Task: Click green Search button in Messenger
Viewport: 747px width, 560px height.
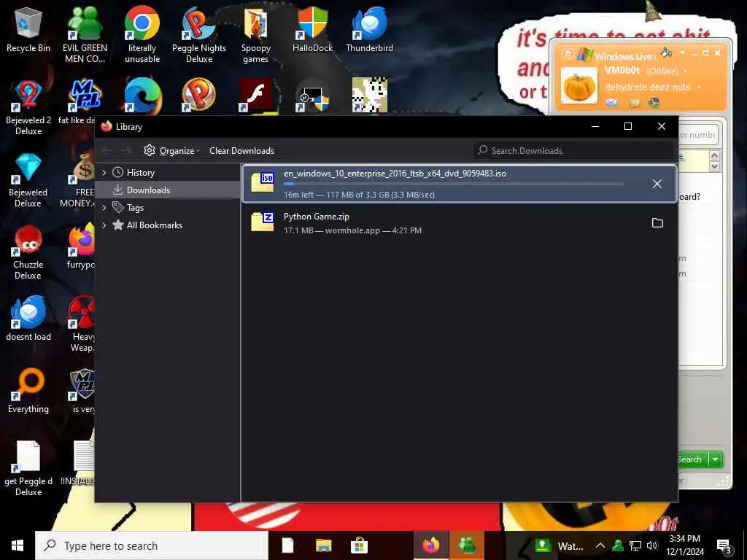Action: pyautogui.click(x=693, y=459)
